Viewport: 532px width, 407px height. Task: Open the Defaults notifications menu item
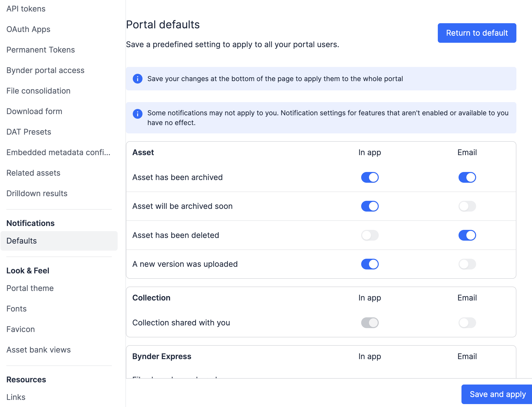[x=59, y=241]
